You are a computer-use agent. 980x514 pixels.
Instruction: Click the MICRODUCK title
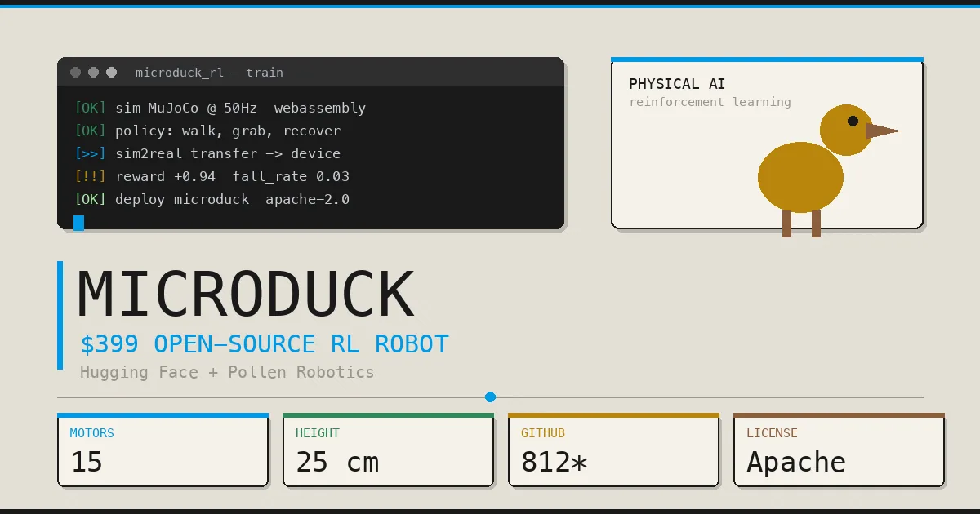tap(246, 295)
